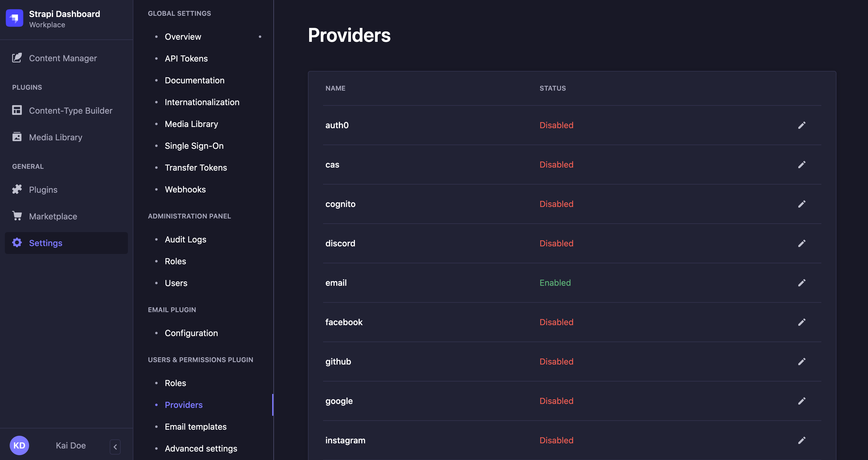Open the Media Library
This screenshot has width=868, height=460.
coord(55,137)
